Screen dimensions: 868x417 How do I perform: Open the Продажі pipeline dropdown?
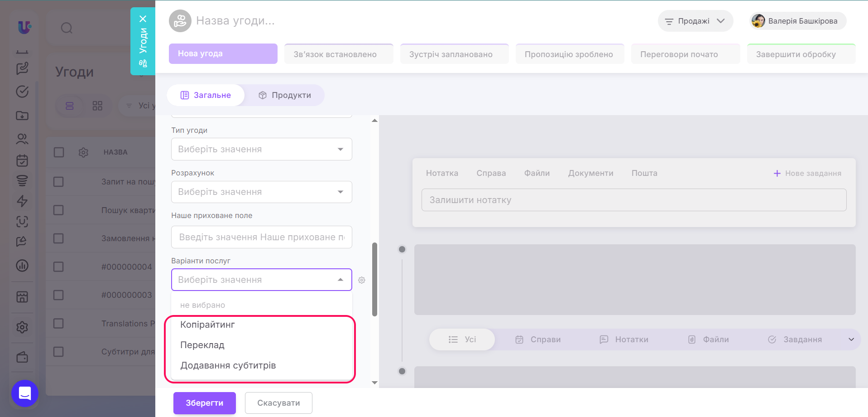(695, 21)
